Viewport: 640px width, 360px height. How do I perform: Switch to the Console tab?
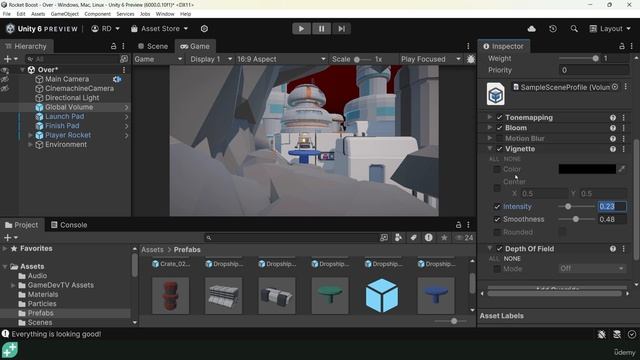point(69,225)
